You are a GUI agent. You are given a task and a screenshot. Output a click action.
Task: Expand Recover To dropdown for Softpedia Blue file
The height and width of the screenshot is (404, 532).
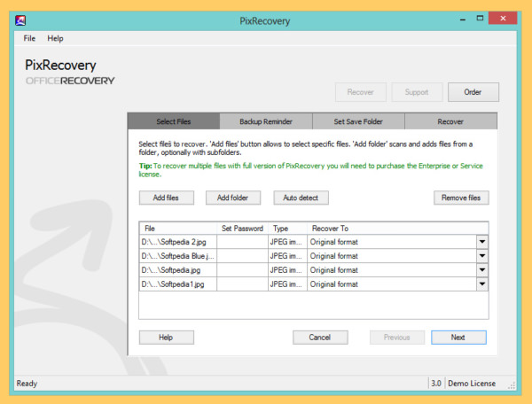point(482,256)
